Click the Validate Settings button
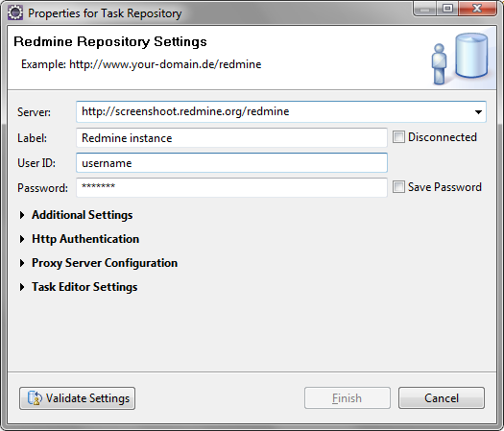This screenshot has width=504, height=431. point(77,398)
